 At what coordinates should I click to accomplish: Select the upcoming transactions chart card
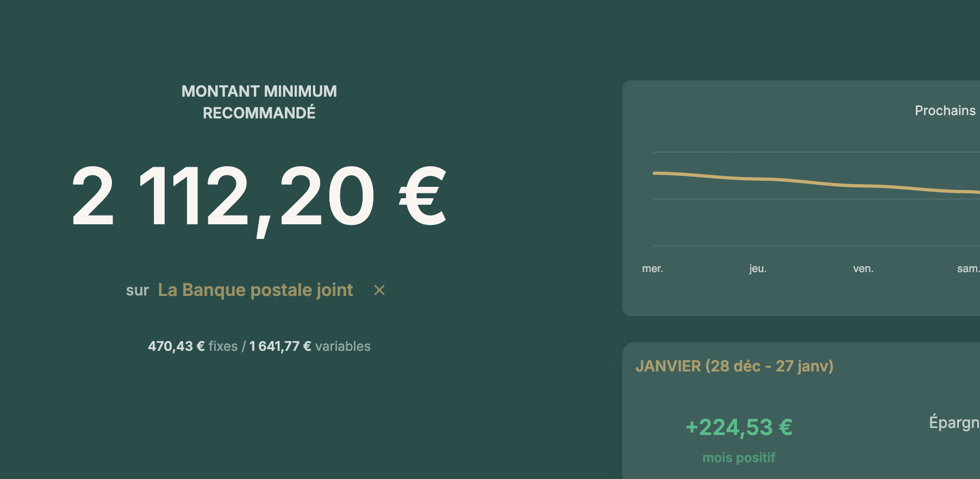[799, 196]
